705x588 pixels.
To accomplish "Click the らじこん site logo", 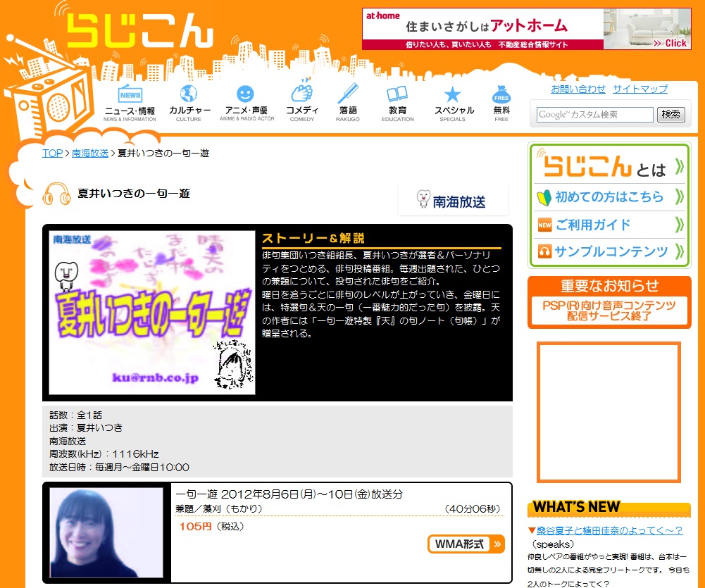I will (140, 30).
